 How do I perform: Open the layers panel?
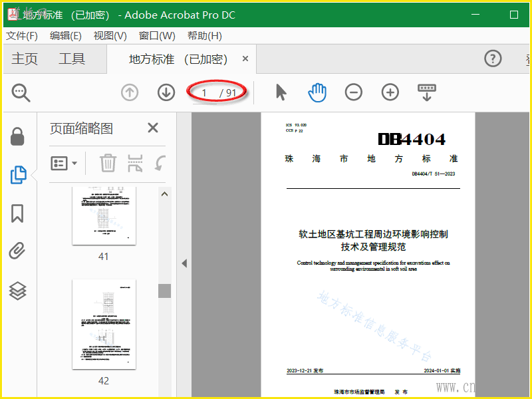tap(17, 291)
